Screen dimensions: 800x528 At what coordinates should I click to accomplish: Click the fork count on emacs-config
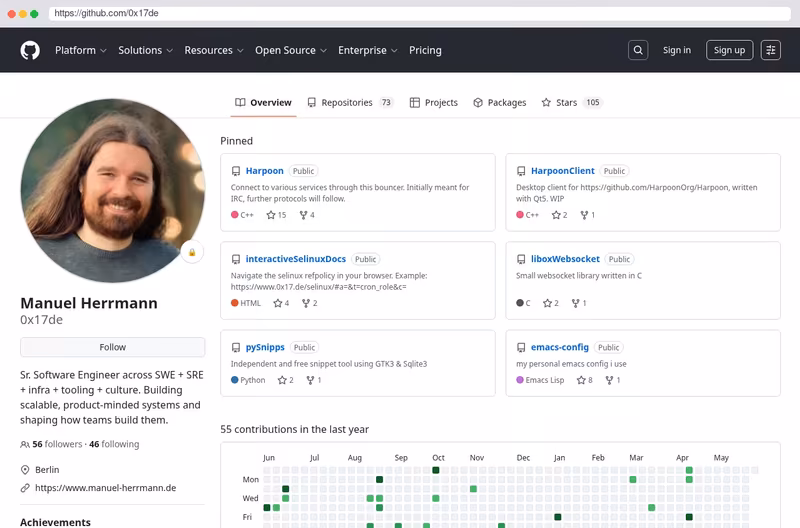tap(613, 380)
